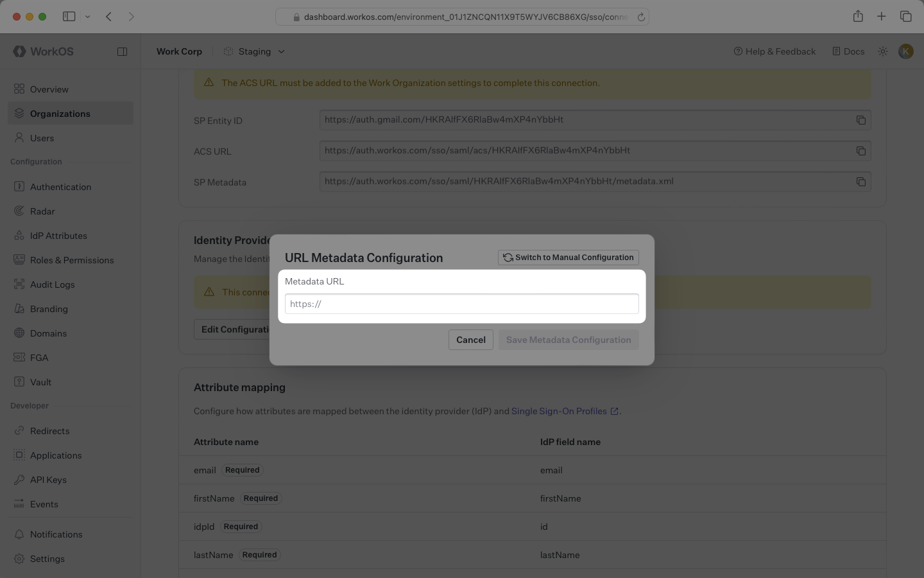
Task: Open the Organizations menu item
Action: point(60,114)
